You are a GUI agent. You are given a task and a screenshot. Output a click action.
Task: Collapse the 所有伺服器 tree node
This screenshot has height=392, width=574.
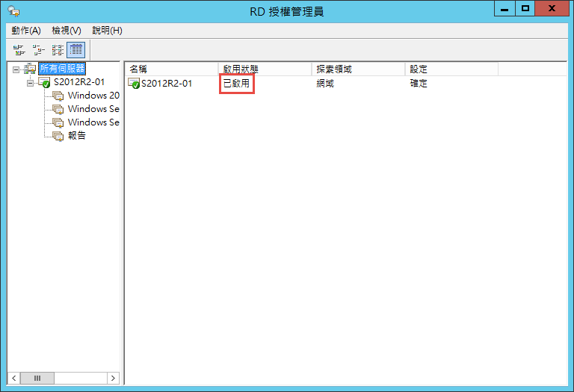(16, 69)
